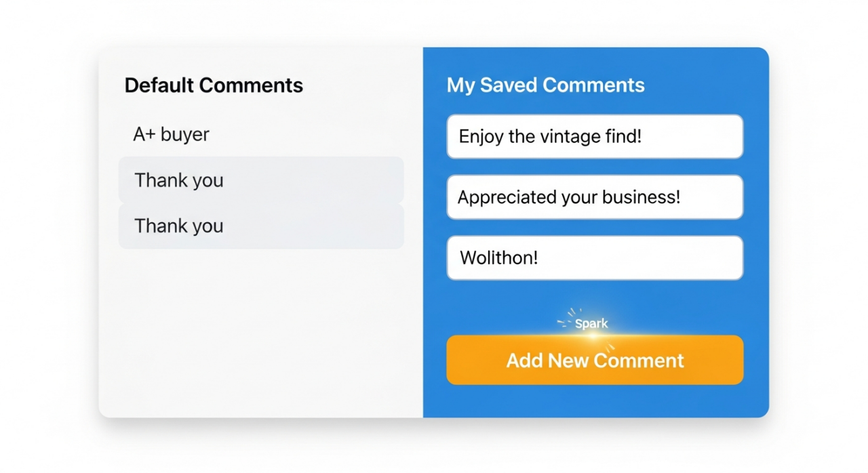868x473 pixels.
Task: Click the Default Comments list area
Action: 261,305
